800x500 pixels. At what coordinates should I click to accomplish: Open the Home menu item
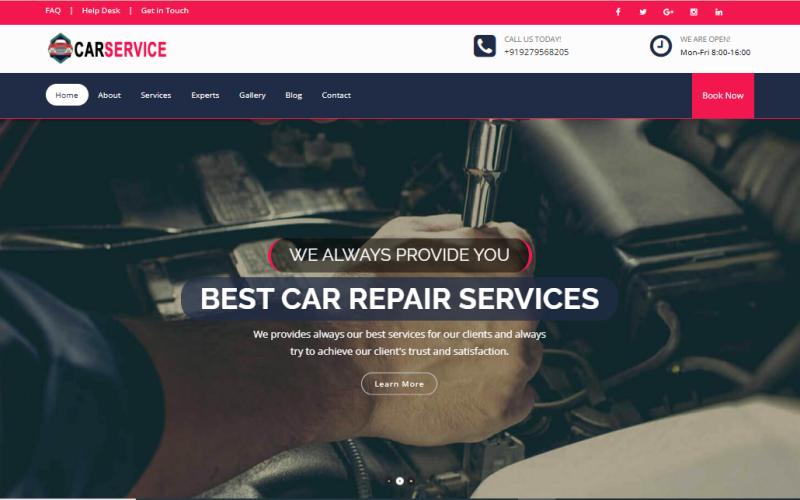[67, 95]
